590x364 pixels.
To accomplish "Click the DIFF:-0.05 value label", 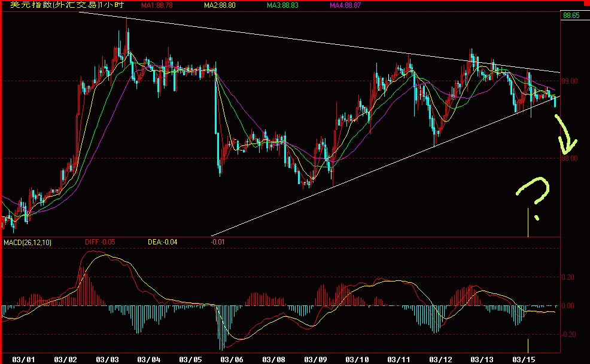I will pos(100,242).
